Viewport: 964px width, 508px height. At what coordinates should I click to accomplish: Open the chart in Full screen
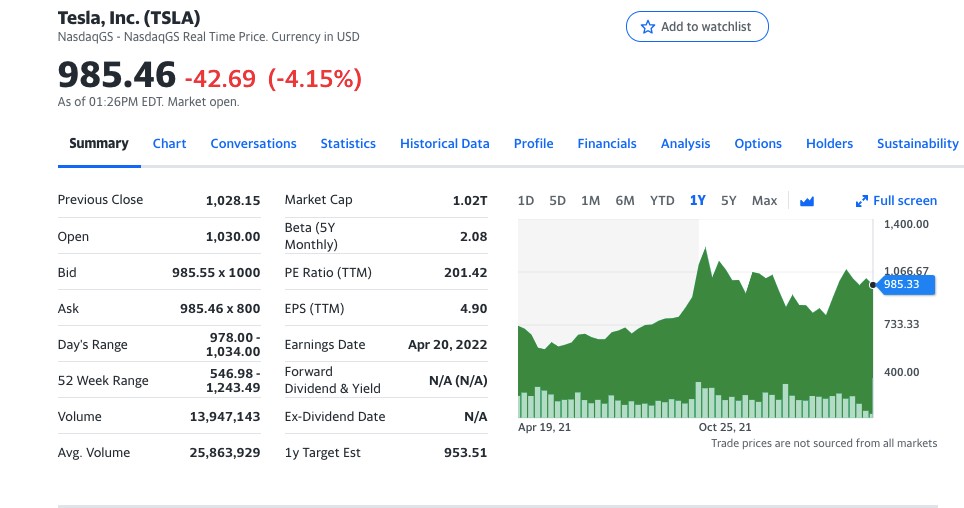[896, 201]
